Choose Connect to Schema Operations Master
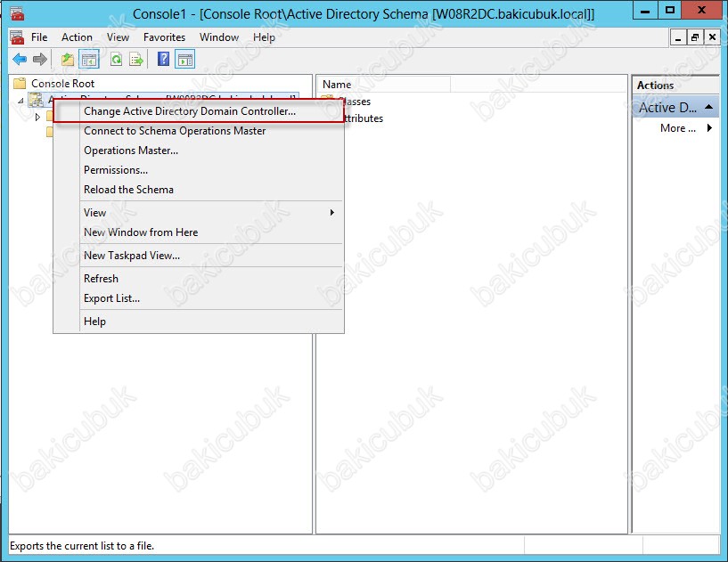 click(199, 131)
